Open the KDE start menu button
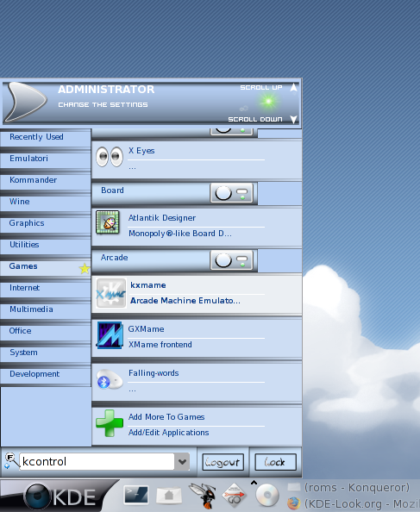This screenshot has width=420, height=512. [x=59, y=496]
